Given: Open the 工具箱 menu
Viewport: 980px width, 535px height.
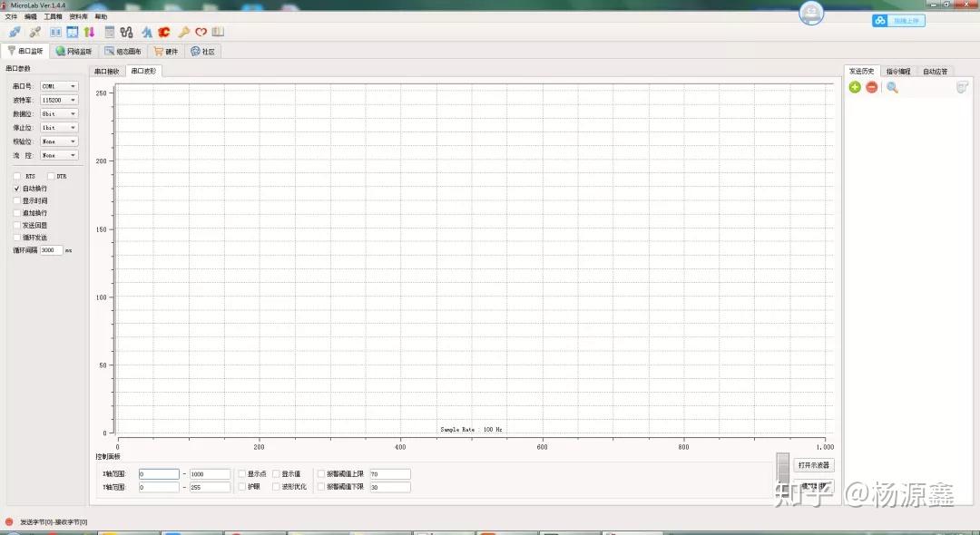Looking at the screenshot, I should [54, 17].
